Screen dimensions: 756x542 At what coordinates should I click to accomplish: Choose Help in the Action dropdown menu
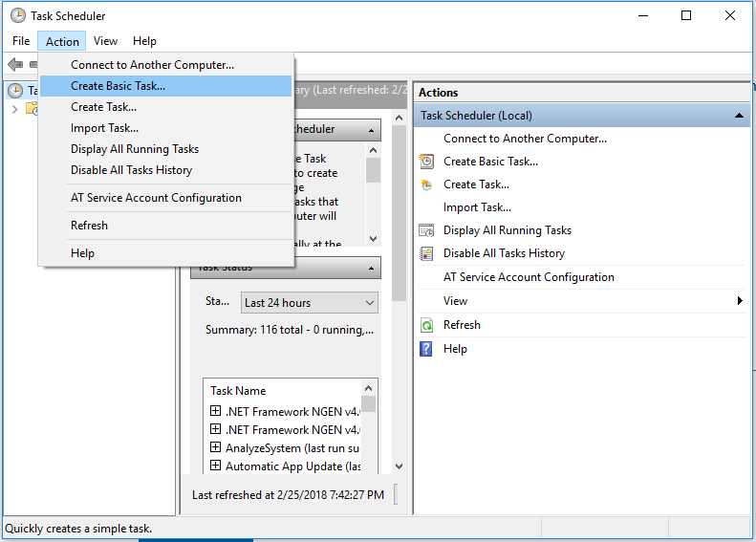(x=166, y=253)
